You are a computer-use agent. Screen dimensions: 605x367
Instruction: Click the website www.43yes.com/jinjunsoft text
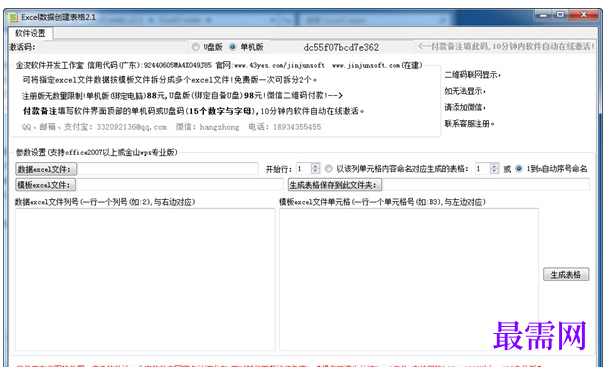[279, 66]
